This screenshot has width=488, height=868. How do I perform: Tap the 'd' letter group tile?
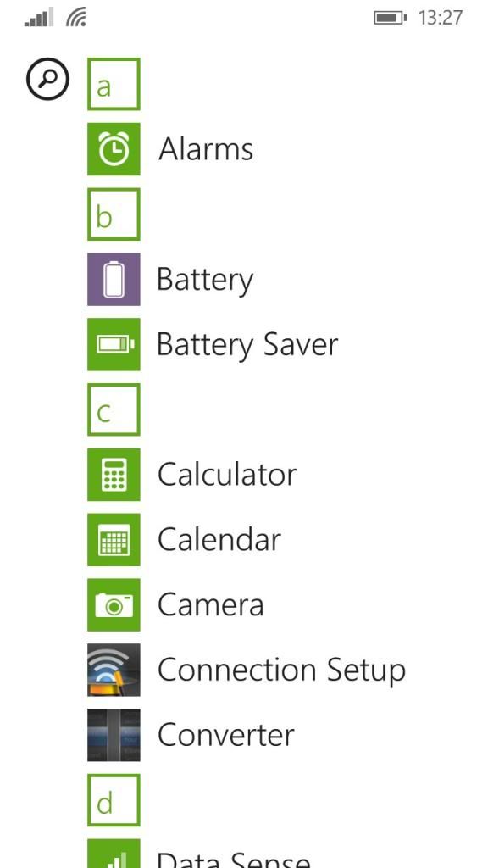coord(114,800)
